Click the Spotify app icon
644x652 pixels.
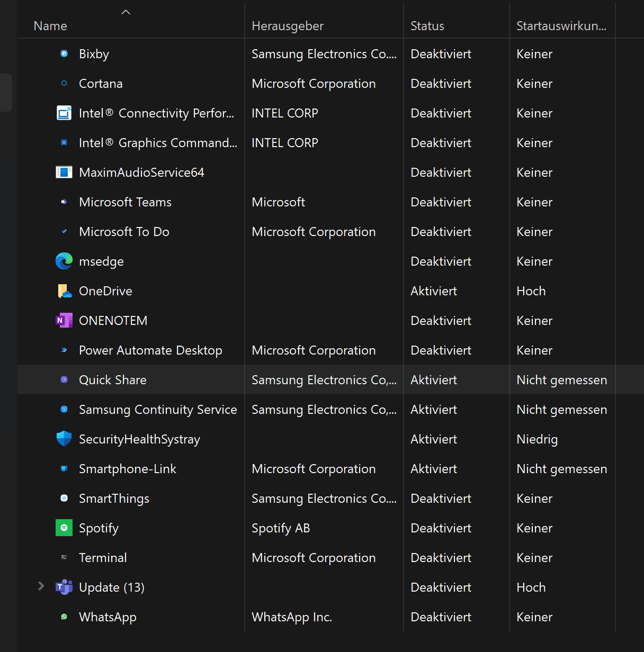pyautogui.click(x=64, y=528)
